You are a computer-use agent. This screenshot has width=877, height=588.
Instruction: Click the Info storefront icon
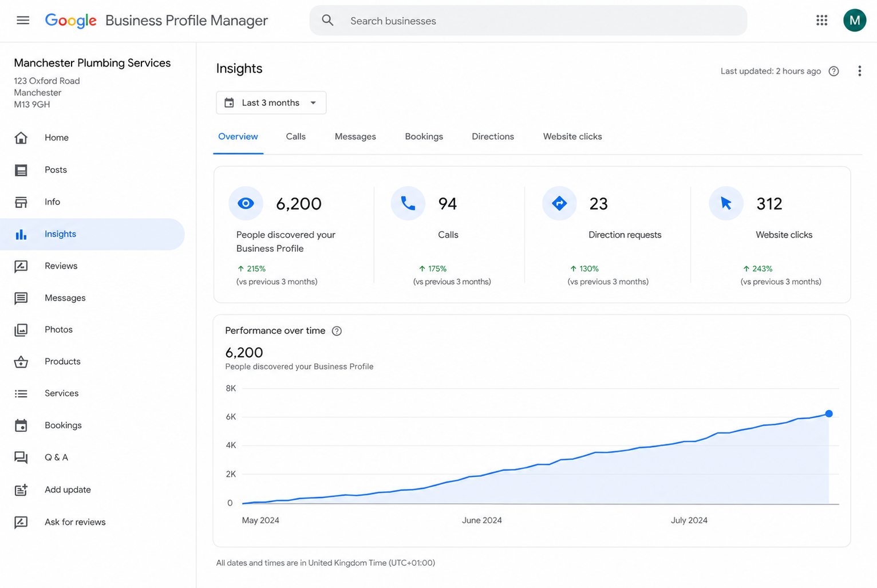pos(21,202)
